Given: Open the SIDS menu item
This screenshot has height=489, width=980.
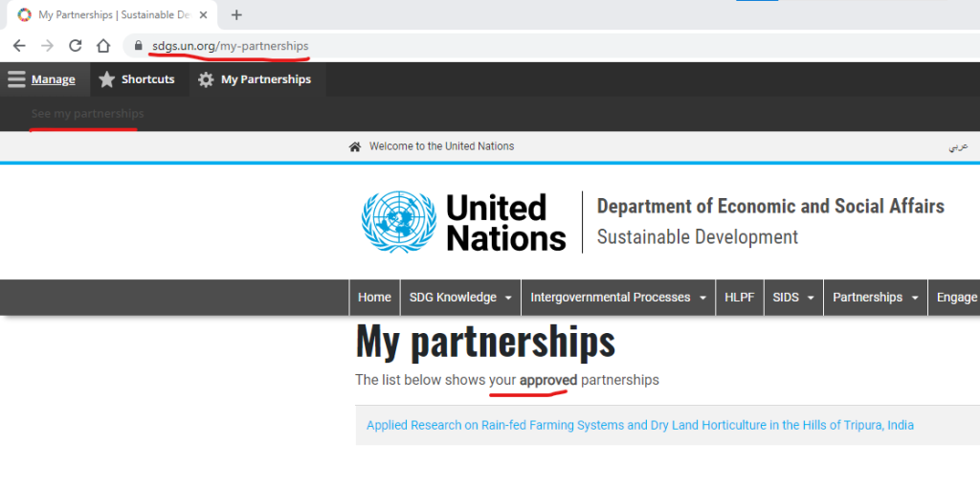Looking at the screenshot, I should pyautogui.click(x=786, y=298).
